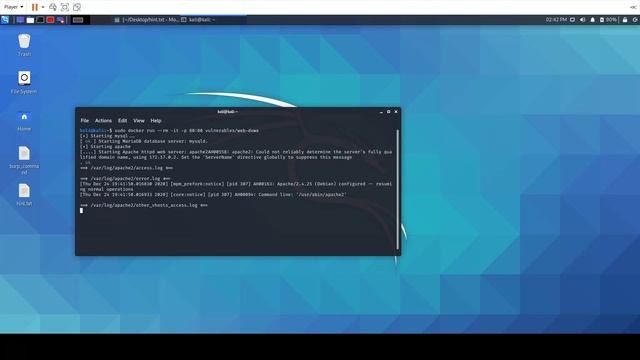Open the Actions menu in terminal
Image resolution: width=640 pixels, height=360 pixels.
(x=103, y=121)
